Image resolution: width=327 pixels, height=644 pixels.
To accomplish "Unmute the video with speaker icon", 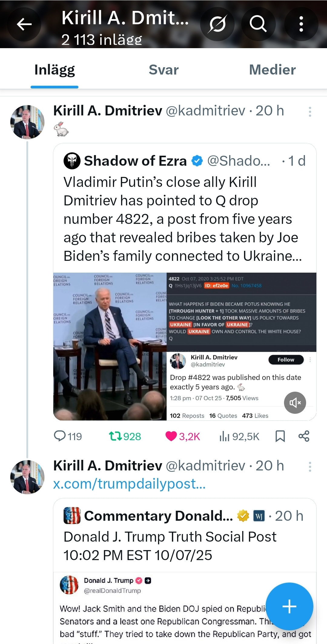I will point(295,403).
